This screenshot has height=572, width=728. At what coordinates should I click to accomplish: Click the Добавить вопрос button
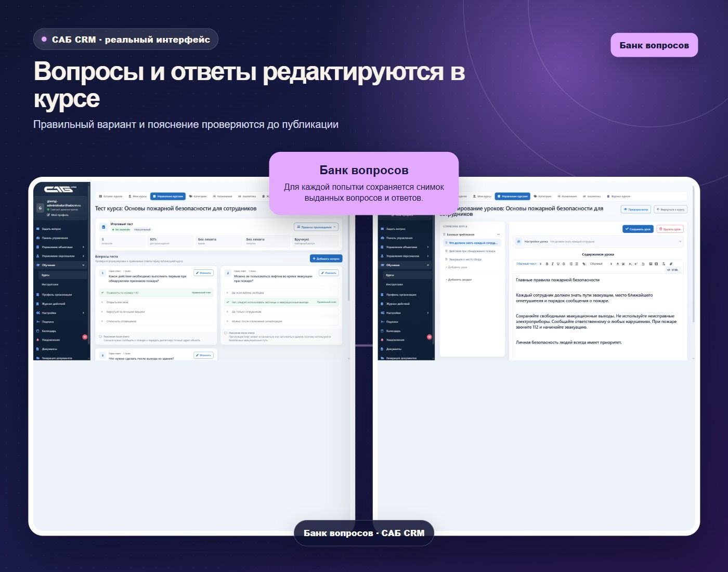click(326, 258)
